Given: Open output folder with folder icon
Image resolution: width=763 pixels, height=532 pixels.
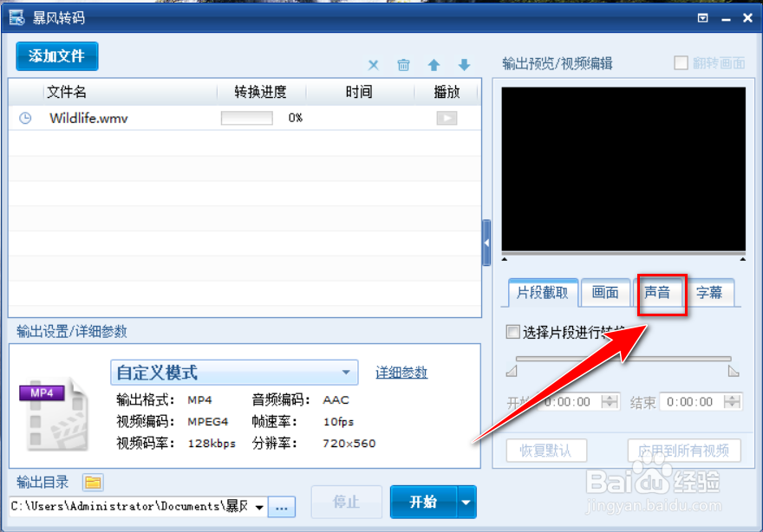Looking at the screenshot, I should coord(93,483).
